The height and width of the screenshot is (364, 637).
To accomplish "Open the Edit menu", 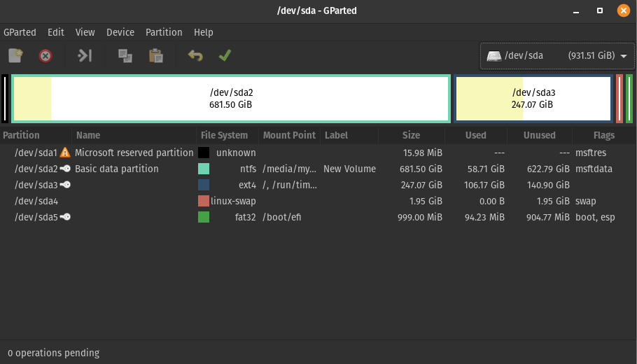I will tap(56, 32).
